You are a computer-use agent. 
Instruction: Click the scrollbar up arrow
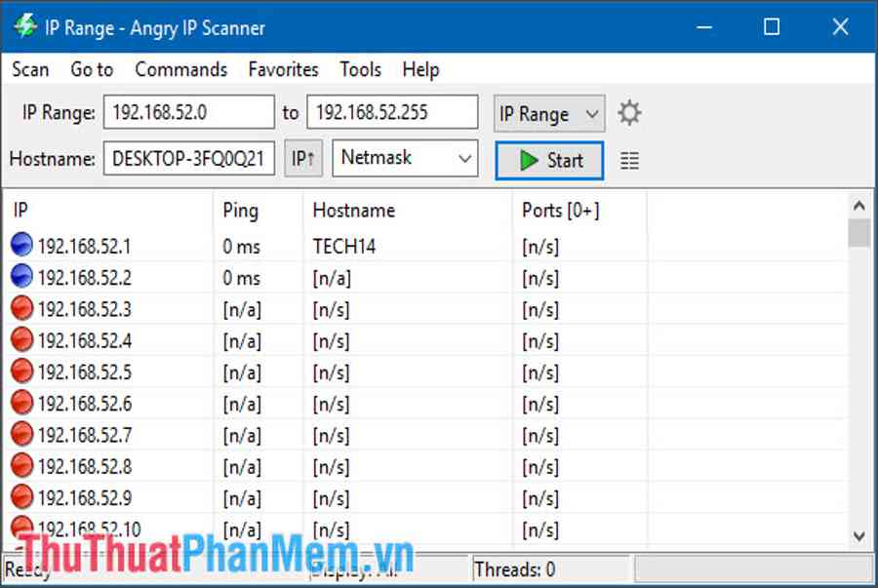coord(858,206)
